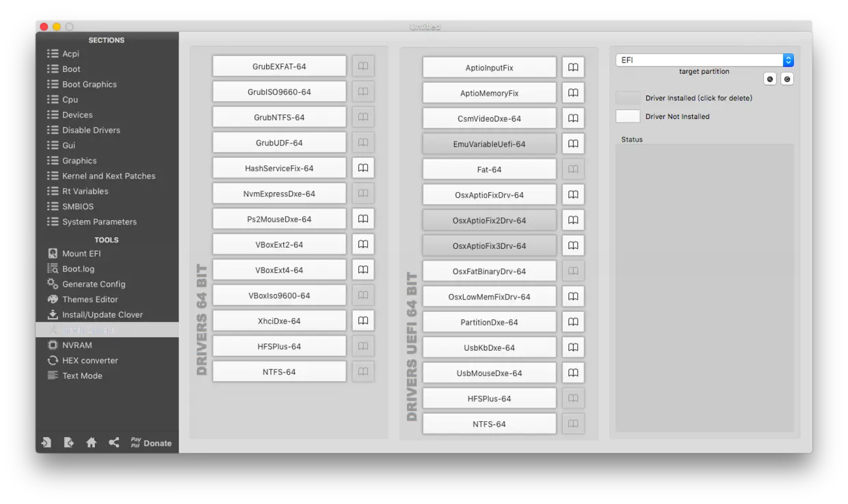Toggle the EmuVariableUefi-64 driver
Viewport: 848px width, 504px height.
tap(489, 144)
